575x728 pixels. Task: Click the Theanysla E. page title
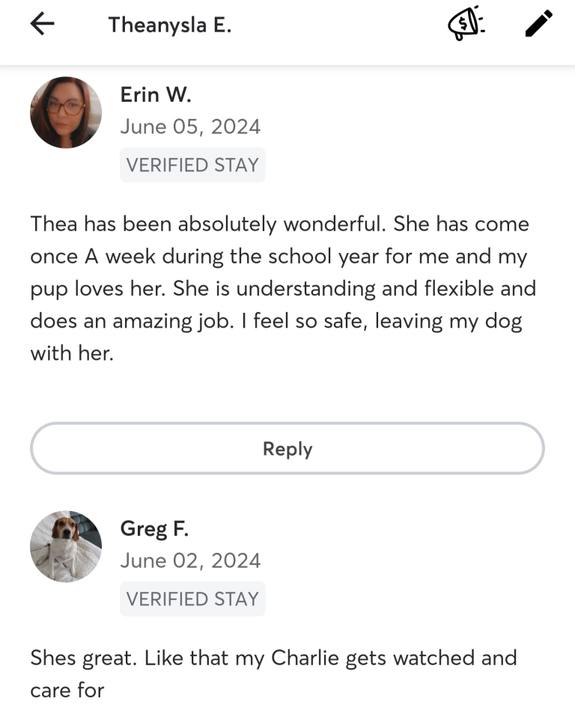tap(170, 25)
